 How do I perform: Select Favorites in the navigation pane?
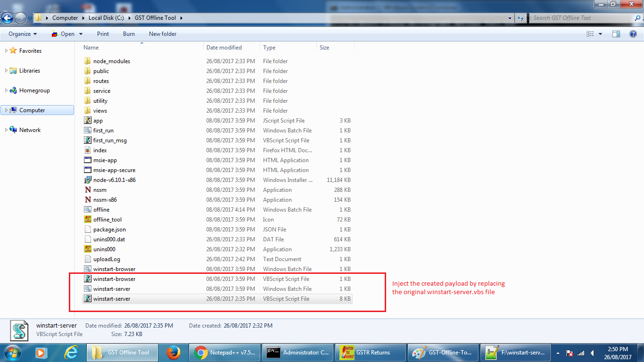click(x=30, y=51)
